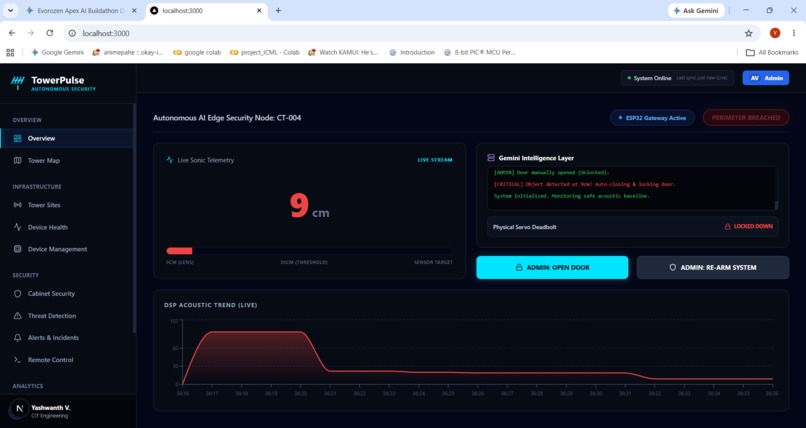Image resolution: width=806 pixels, height=428 pixels.
Task: Close the Evorozen Apex AI Buildathon tab
Action: click(134, 10)
